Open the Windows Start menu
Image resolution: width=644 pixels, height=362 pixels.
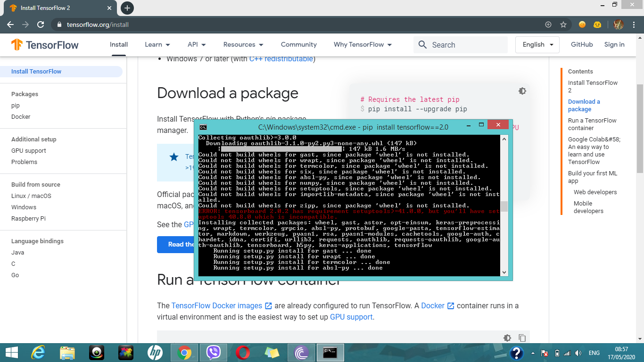coord(11,352)
